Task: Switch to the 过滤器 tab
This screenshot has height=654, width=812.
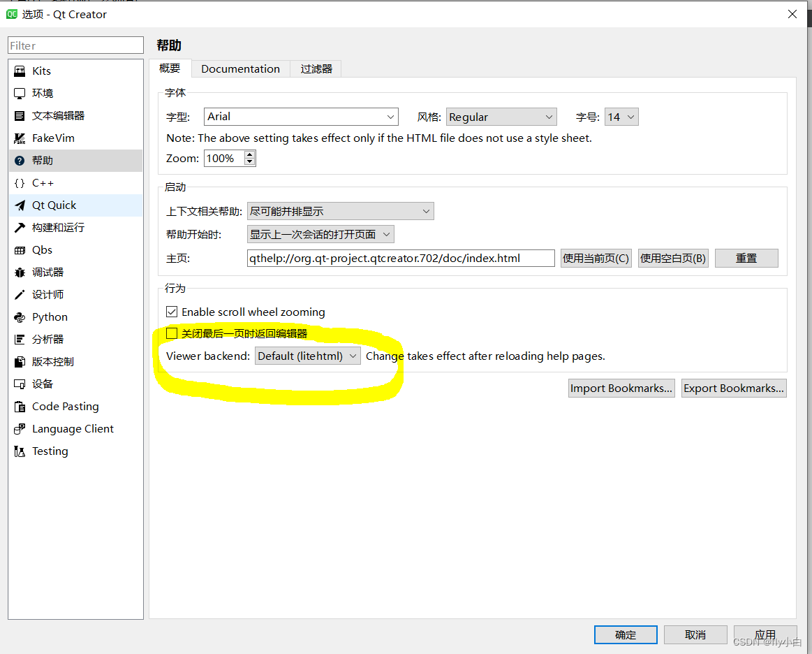Action: (316, 69)
